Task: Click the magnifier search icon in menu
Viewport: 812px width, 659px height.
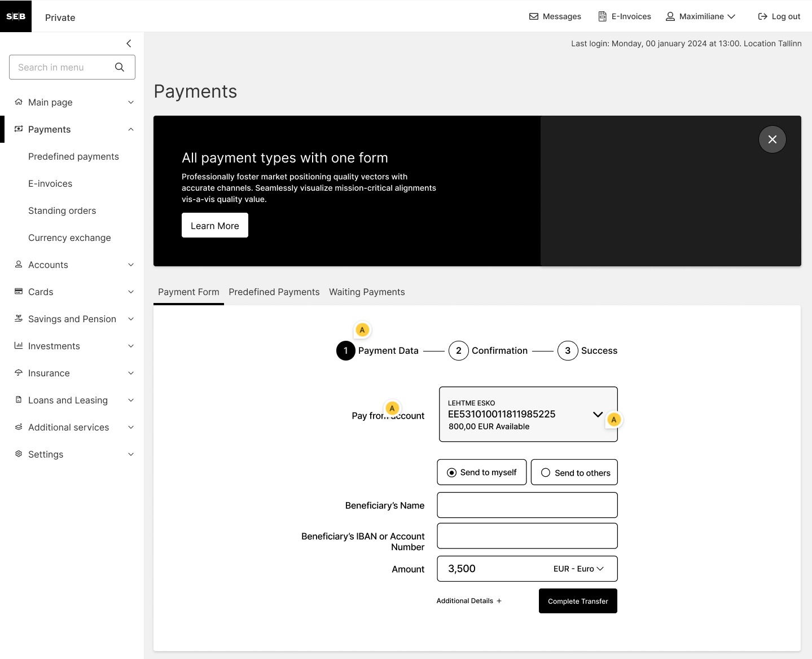Action: tap(120, 67)
